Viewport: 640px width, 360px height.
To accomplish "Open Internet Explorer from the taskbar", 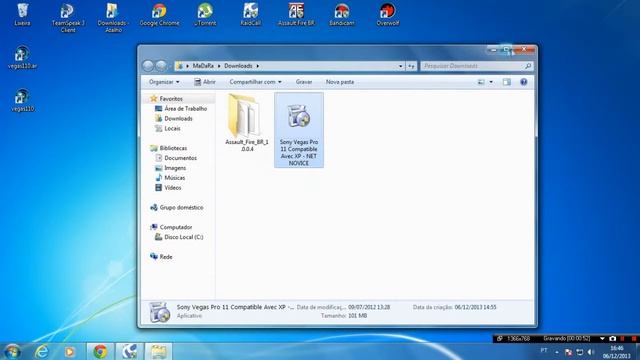I will [42, 351].
